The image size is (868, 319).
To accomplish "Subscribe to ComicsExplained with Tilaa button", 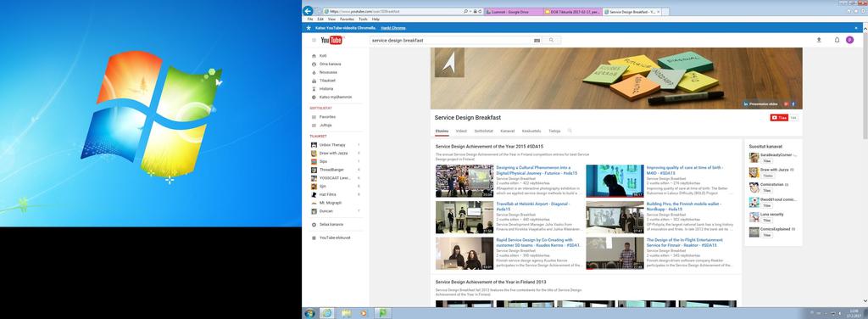I will (766, 235).
